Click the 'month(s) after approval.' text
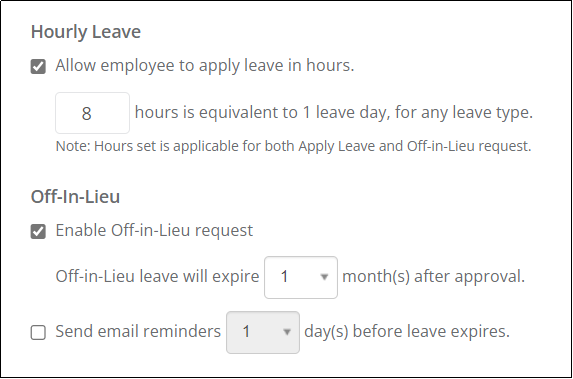The width and height of the screenshot is (573, 379). click(433, 276)
